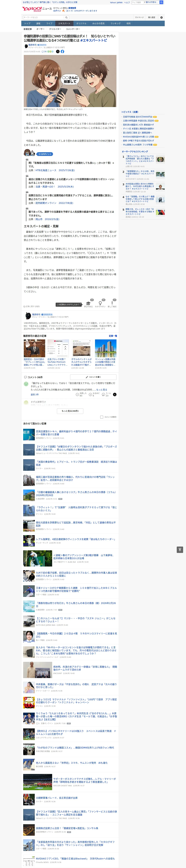
Task: Open the みんなの意見 navigation tab
Action: click(x=99, y=24)
